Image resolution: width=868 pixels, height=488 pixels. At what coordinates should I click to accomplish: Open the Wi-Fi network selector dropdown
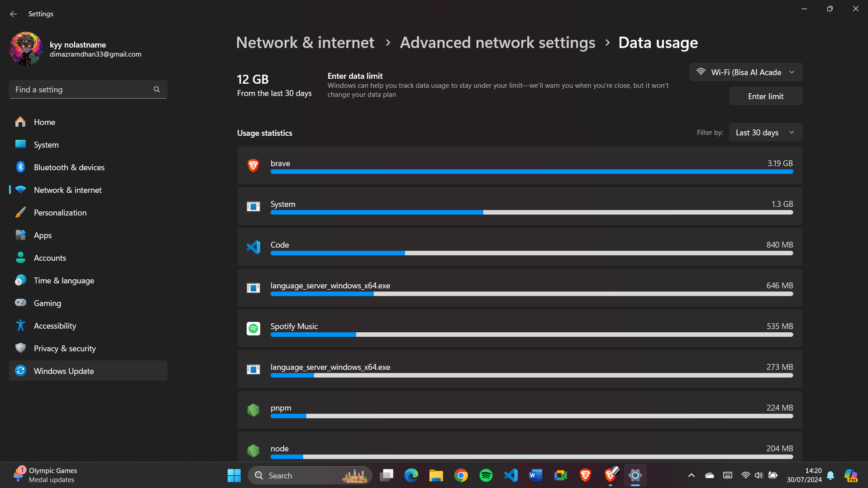[746, 72]
